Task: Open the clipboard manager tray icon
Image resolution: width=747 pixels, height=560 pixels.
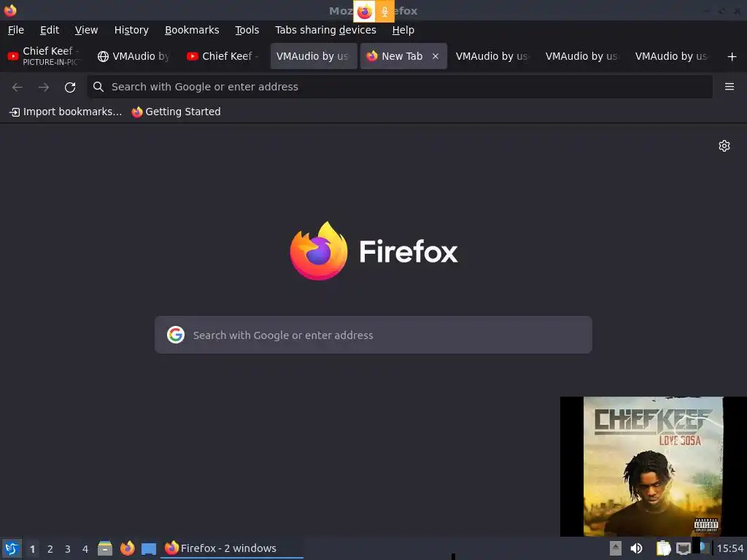Action: click(x=663, y=548)
